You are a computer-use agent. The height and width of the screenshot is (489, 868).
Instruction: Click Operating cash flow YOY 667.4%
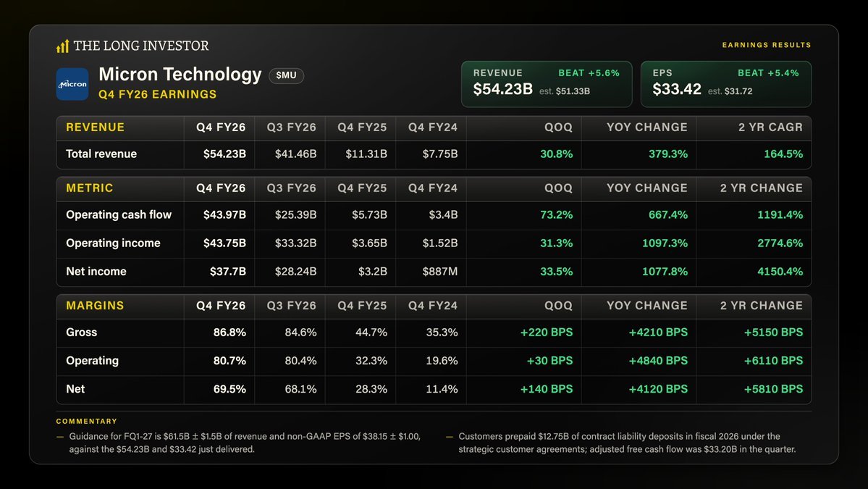[668, 215]
